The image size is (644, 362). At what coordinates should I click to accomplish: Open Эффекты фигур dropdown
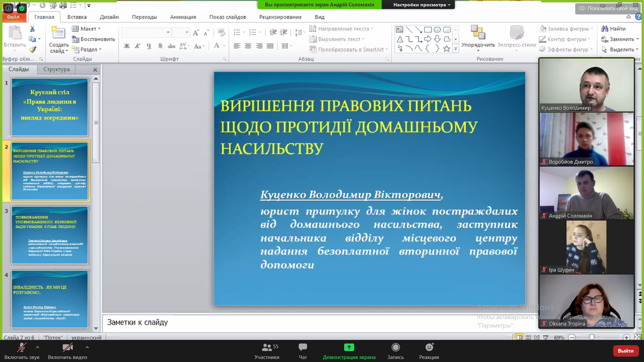point(566,50)
